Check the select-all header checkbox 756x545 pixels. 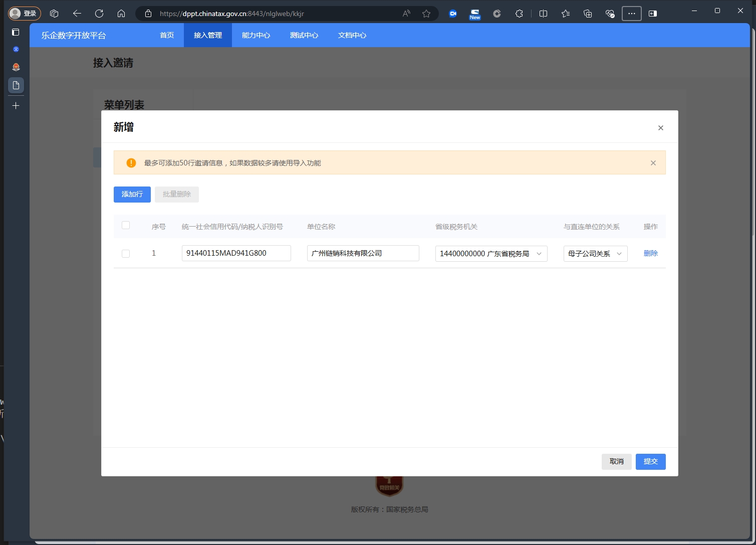tap(126, 226)
